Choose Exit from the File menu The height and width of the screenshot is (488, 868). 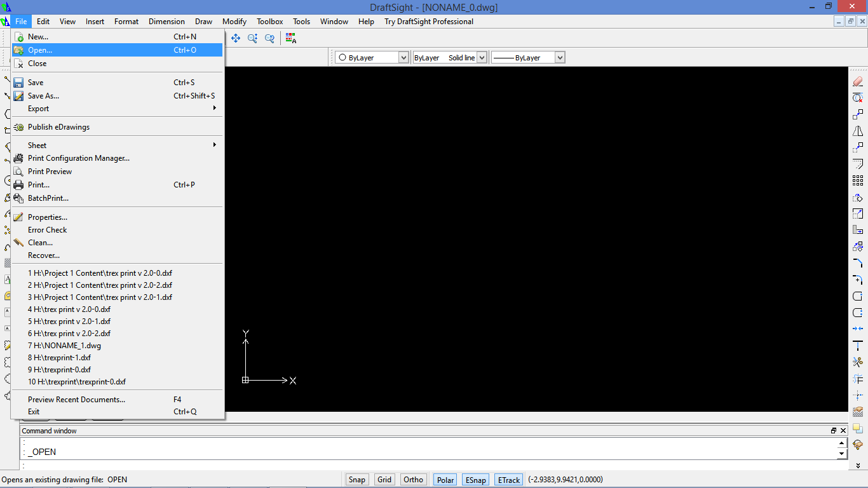tap(118, 412)
